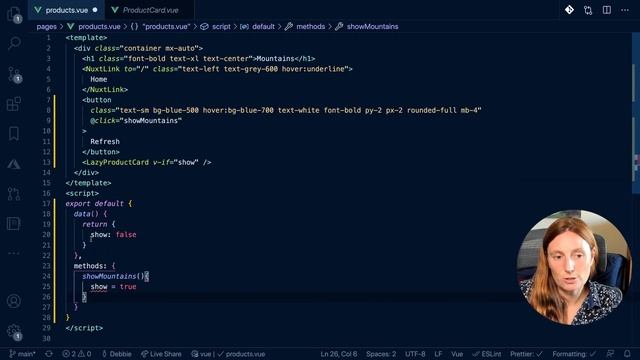The image size is (640, 360).
Task: Open the Extensions view
Action: pos(14,104)
